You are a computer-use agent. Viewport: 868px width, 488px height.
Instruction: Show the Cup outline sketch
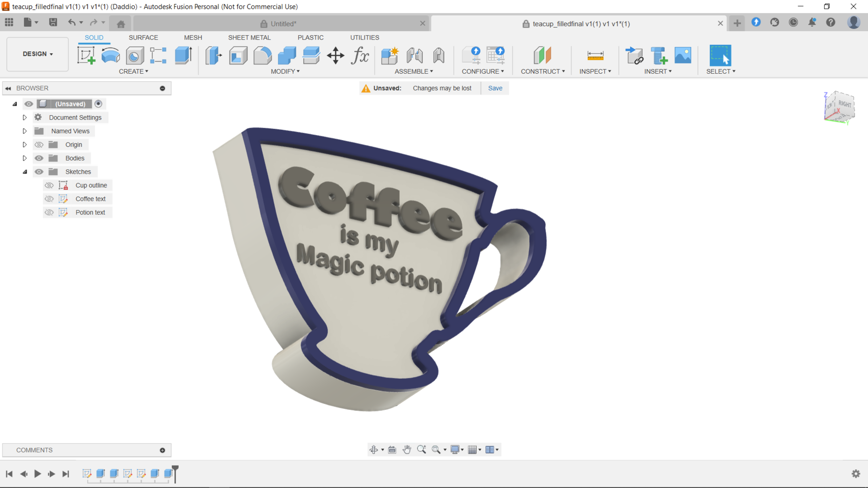[x=49, y=185]
